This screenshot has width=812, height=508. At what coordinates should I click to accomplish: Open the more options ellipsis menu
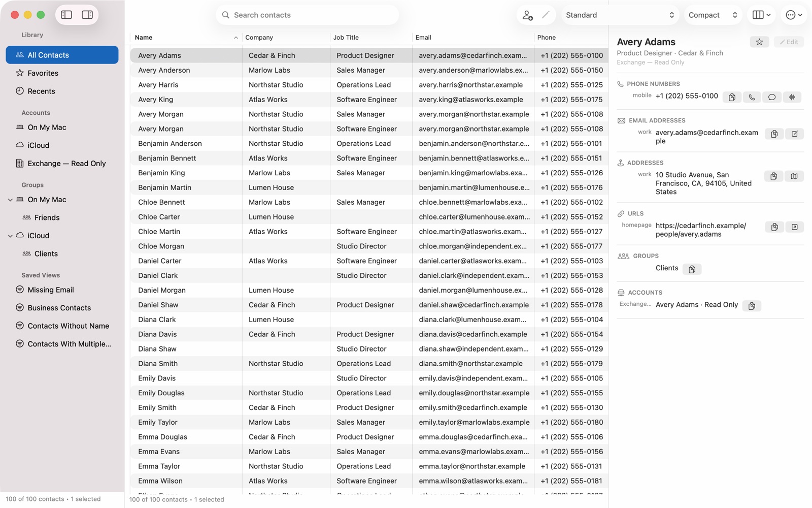[794, 15]
